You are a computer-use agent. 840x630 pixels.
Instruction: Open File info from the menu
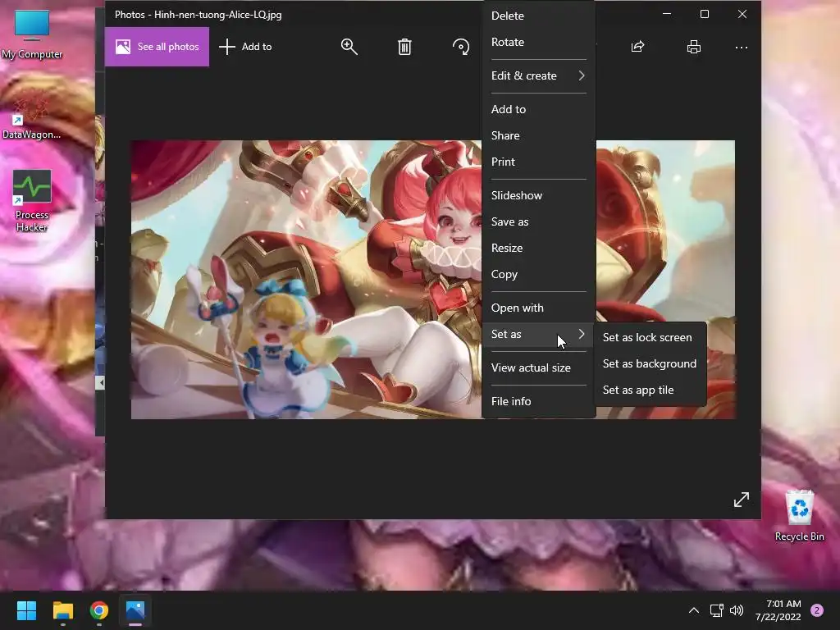[x=538, y=401]
